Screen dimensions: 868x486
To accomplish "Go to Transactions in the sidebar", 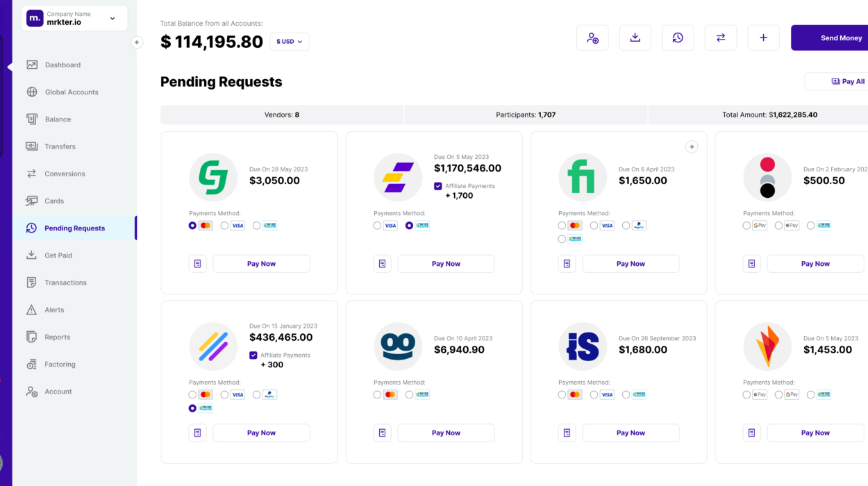I will (x=65, y=283).
